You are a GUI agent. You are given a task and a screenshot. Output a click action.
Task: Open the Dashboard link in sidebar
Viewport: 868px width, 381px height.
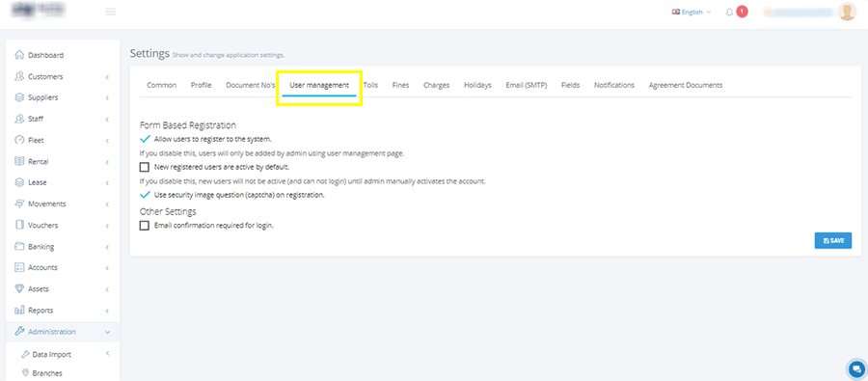click(46, 55)
